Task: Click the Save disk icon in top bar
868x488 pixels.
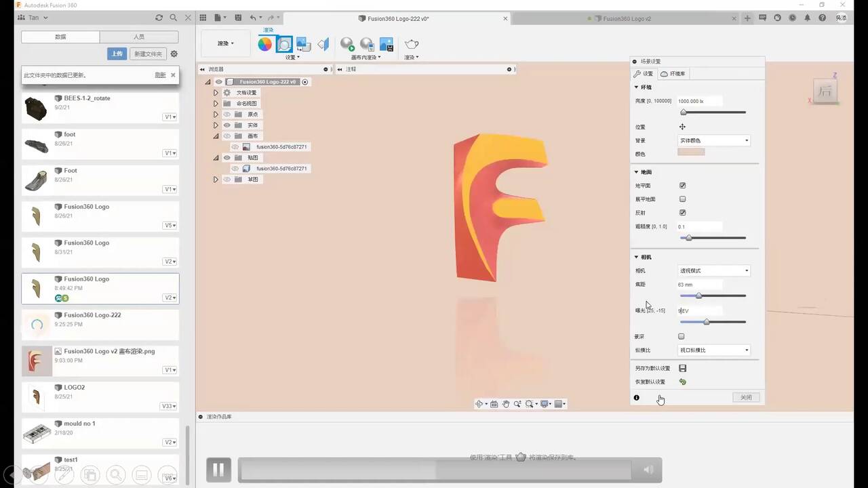Action: (x=237, y=18)
